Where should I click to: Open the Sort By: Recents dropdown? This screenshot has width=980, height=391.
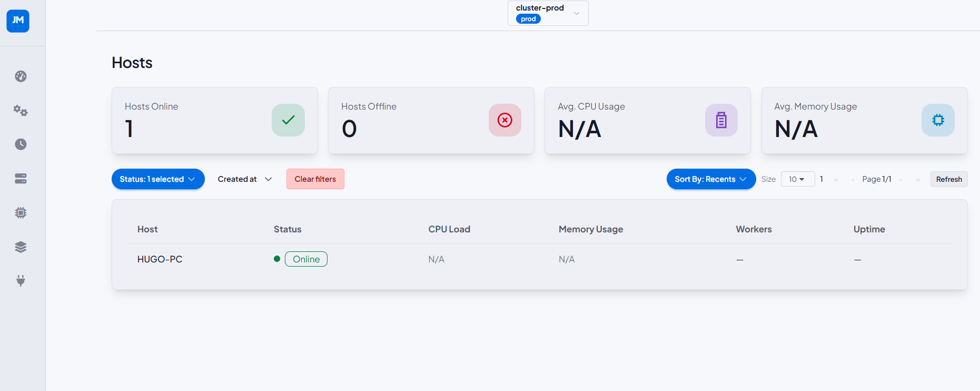[711, 179]
